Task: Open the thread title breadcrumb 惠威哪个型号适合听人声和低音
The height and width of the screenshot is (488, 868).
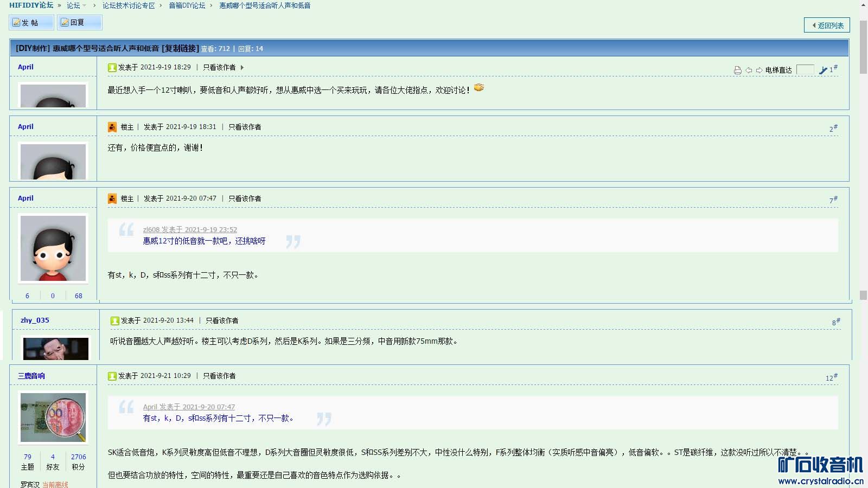Action: click(x=265, y=5)
